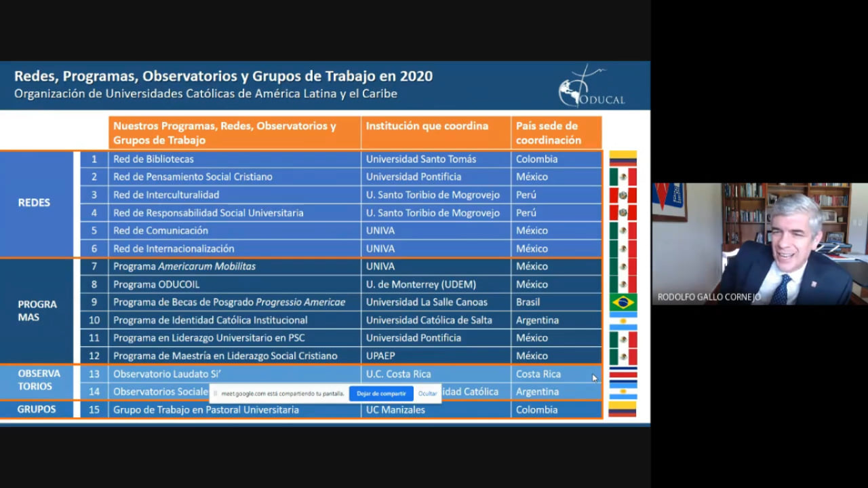The width and height of the screenshot is (868, 488).
Task: Click the Costa Rica flag icon
Action: point(623,374)
